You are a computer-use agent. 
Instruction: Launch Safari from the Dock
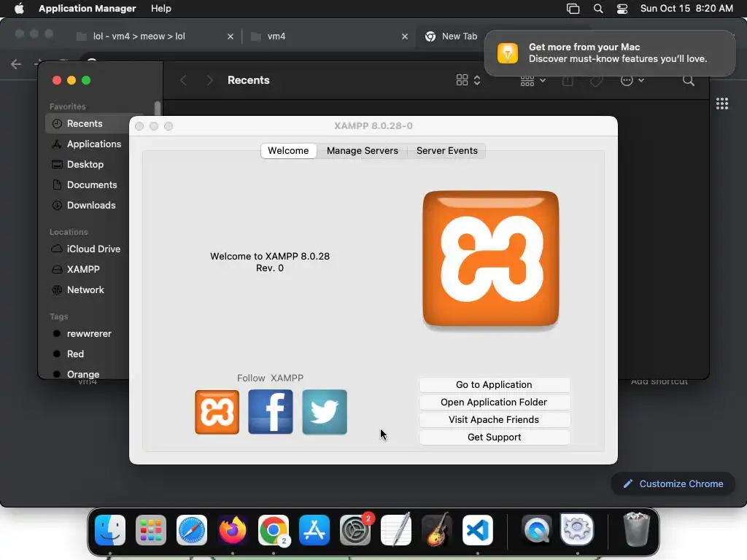[x=192, y=530]
